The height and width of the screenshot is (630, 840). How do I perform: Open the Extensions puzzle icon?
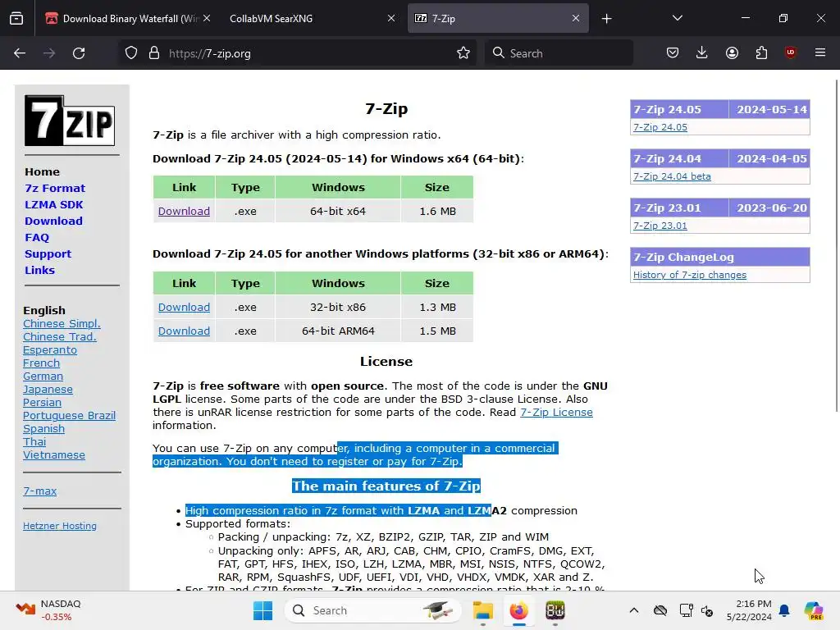click(761, 53)
